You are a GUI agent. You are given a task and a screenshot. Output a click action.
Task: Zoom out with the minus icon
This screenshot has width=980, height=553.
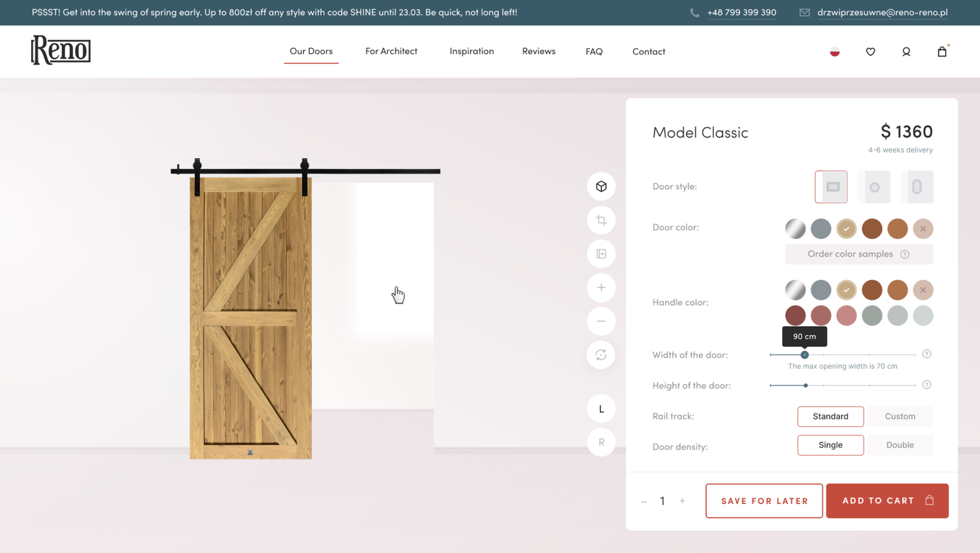pyautogui.click(x=601, y=321)
